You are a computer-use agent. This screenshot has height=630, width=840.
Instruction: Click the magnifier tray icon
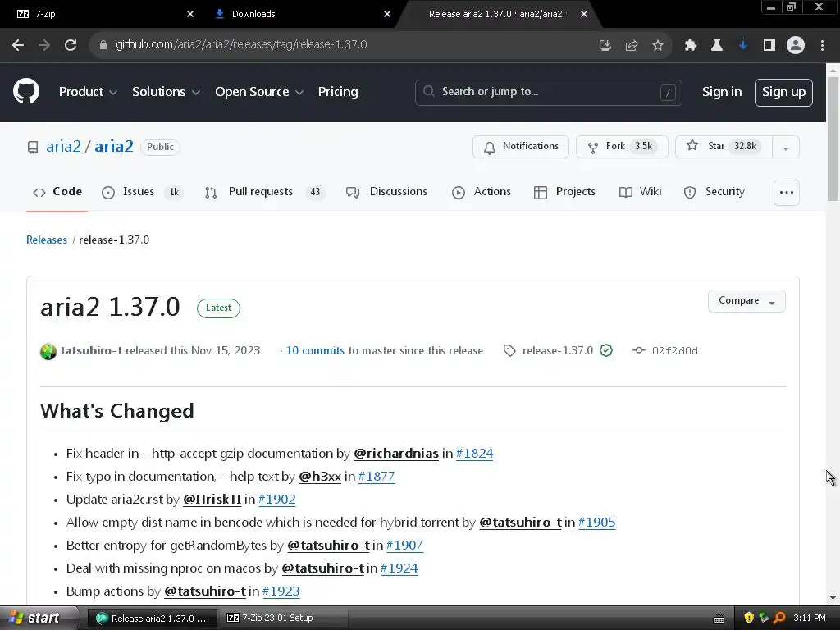[x=780, y=619]
